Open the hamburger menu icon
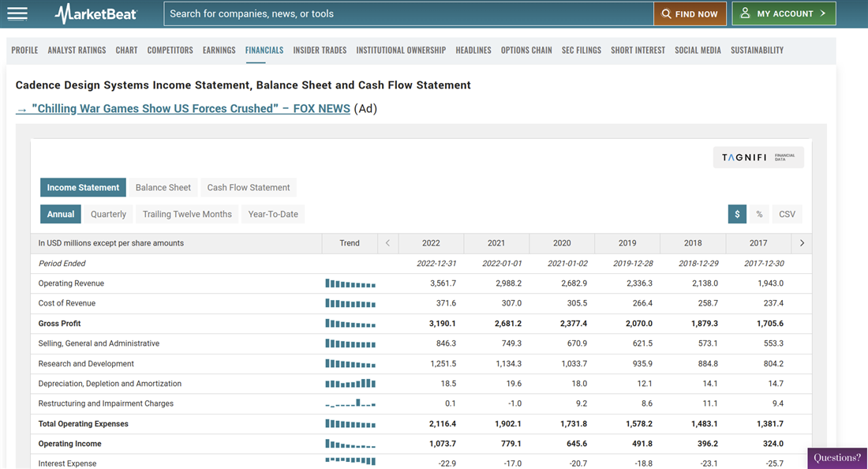 tap(17, 13)
